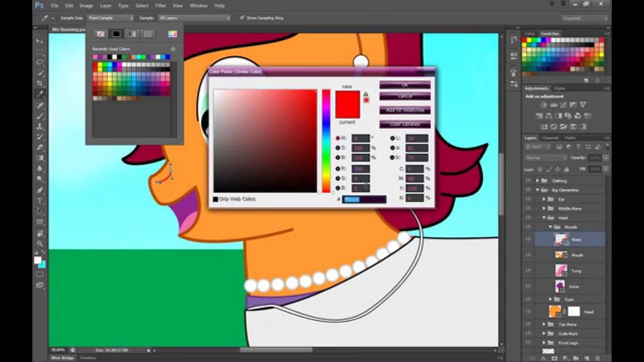Switch to the Channels tab
The width and height of the screenshot is (644, 362).
coord(550,138)
